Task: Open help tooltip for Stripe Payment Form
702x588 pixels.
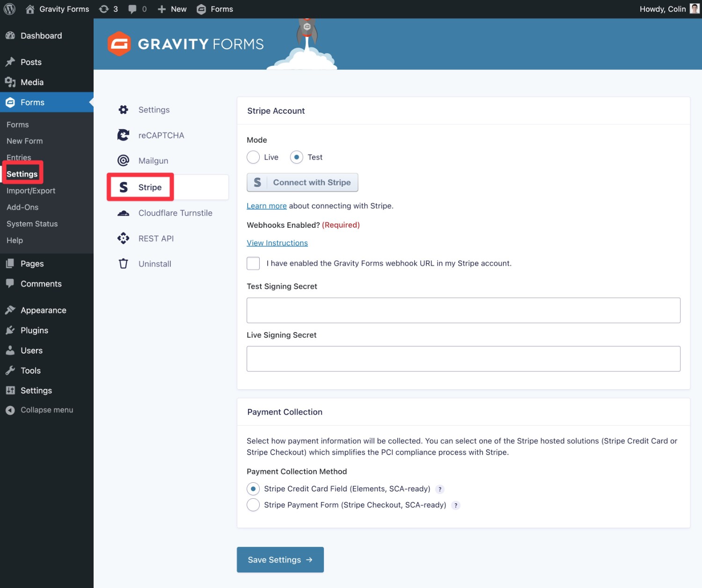Action: (x=456, y=506)
